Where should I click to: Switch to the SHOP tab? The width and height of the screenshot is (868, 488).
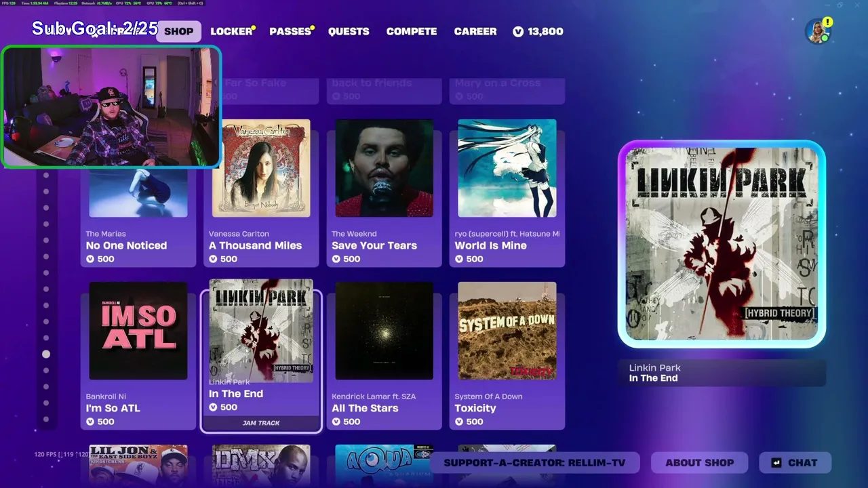click(178, 31)
